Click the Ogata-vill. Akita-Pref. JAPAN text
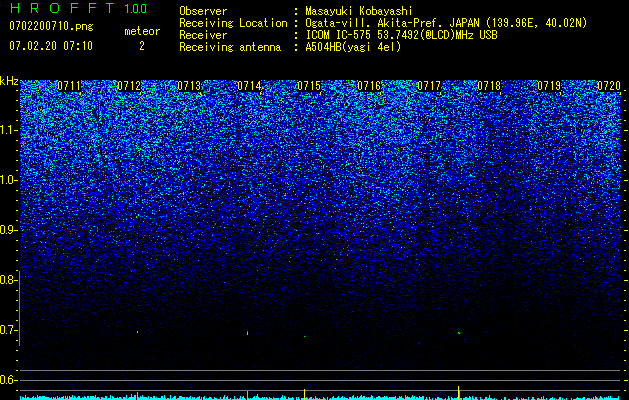The image size is (629, 400). (x=392, y=23)
